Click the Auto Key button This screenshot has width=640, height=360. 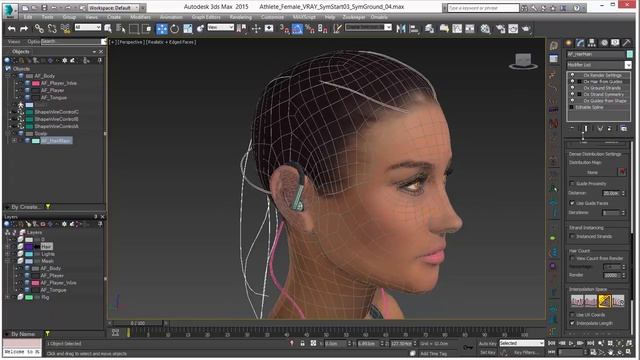click(487, 344)
